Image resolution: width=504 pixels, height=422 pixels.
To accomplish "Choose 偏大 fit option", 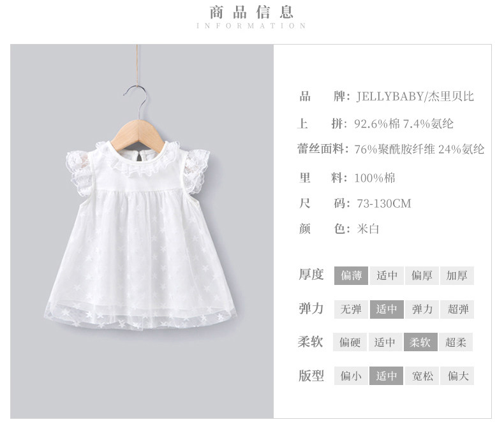I will [457, 375].
